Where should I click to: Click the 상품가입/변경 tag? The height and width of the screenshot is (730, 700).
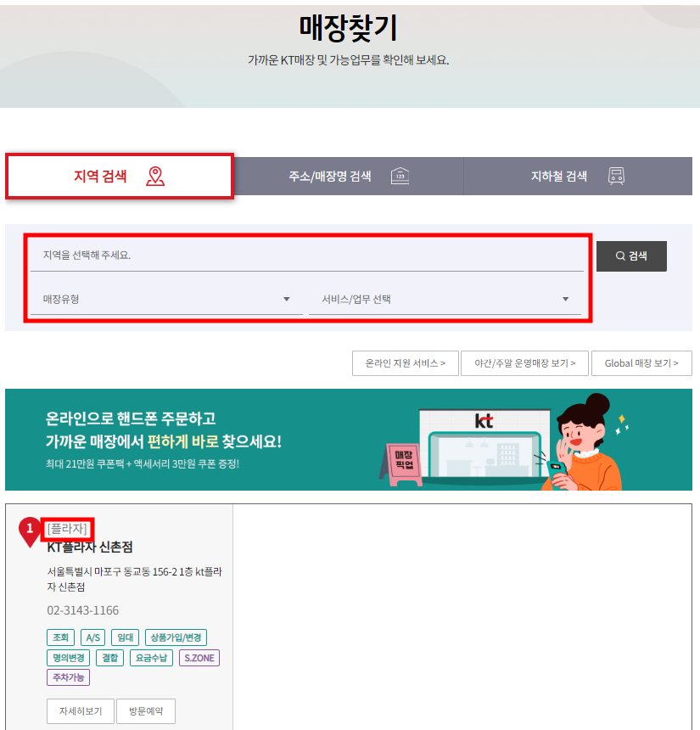tap(176, 637)
